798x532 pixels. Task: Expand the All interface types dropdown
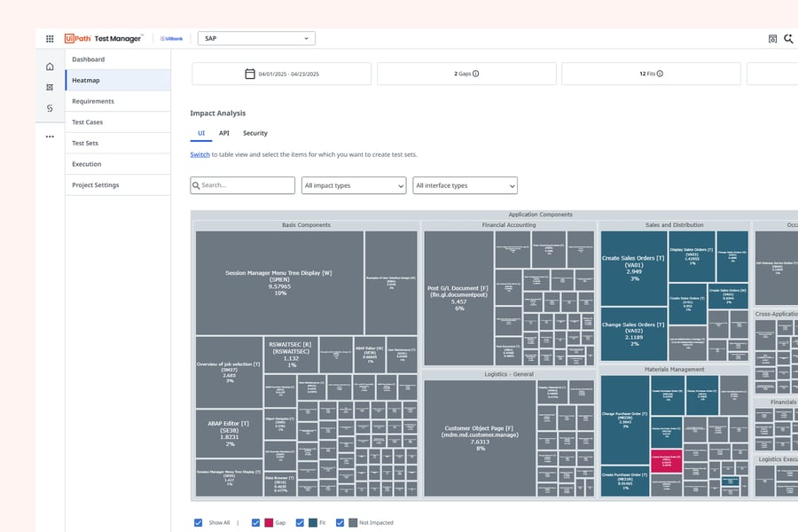pos(465,185)
